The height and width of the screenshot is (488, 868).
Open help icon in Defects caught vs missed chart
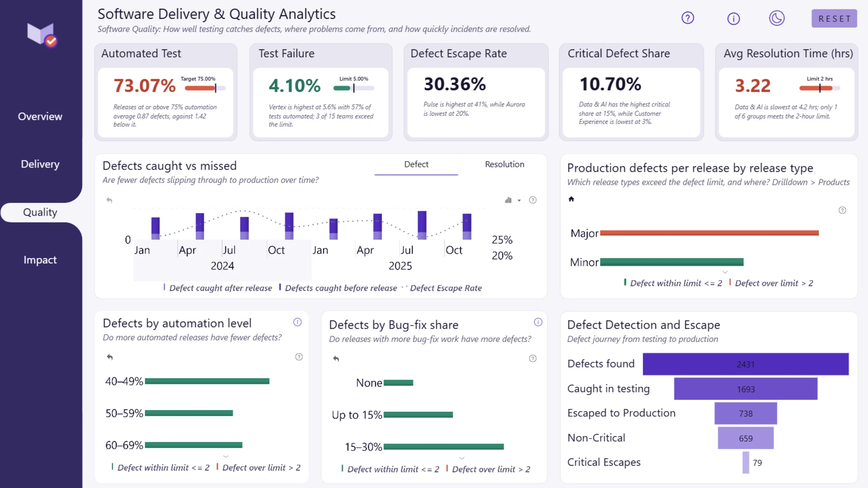[x=533, y=200]
